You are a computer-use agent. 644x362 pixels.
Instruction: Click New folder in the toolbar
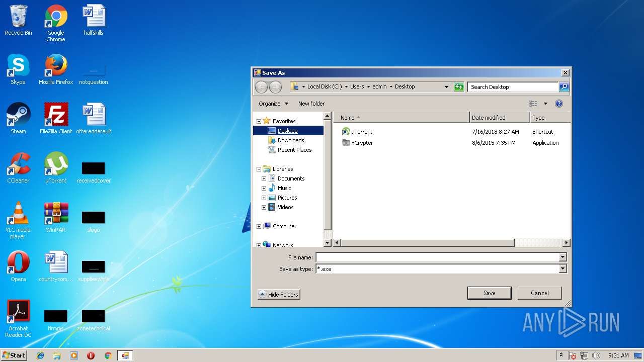[311, 104]
